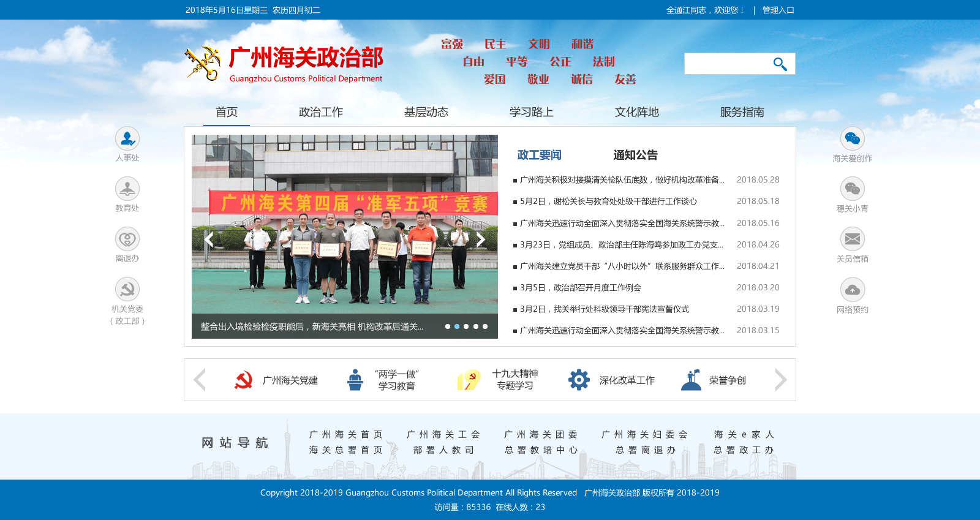Click the 人事处 sidebar icon

[x=127, y=138]
